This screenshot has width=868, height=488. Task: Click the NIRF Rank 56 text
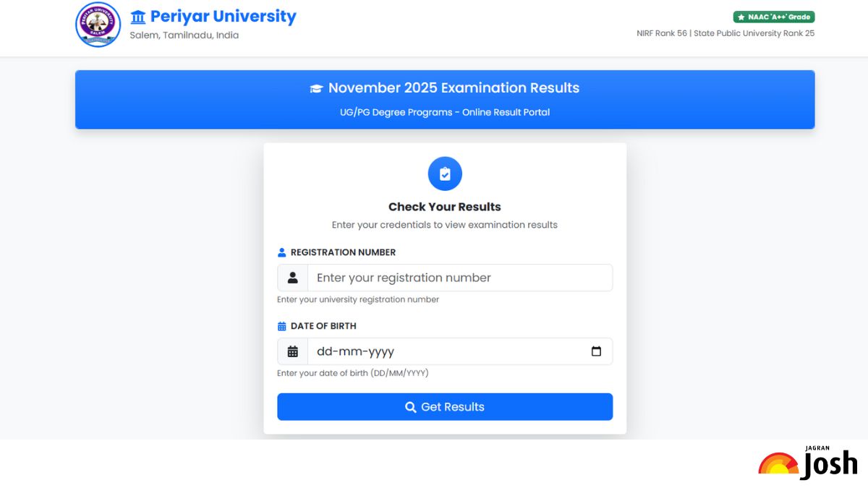click(x=660, y=33)
